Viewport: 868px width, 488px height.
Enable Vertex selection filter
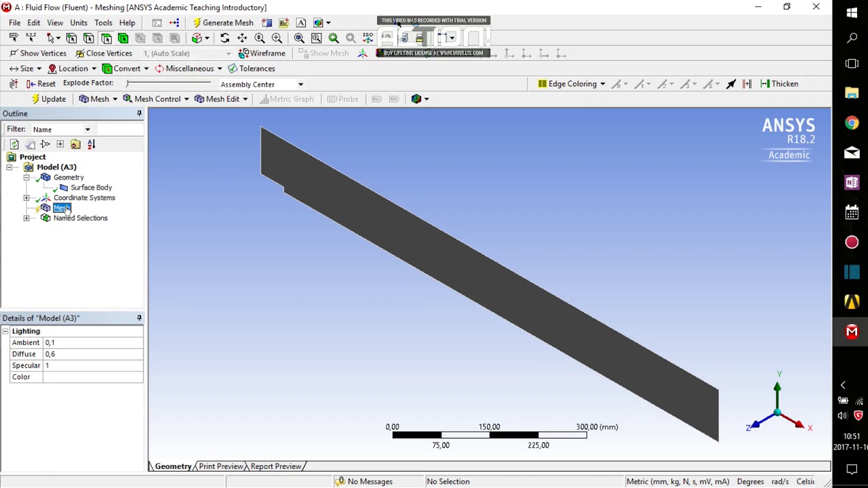click(71, 38)
